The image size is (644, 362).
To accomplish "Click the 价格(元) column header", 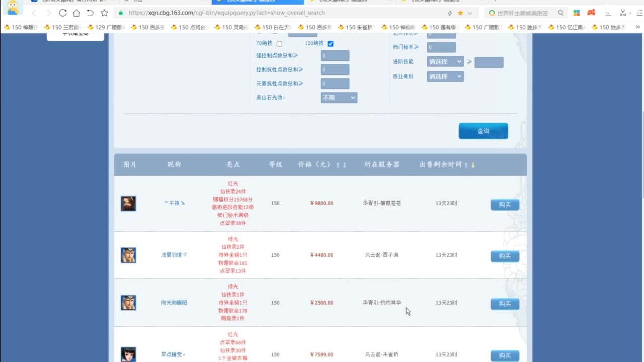I will coord(314,164).
